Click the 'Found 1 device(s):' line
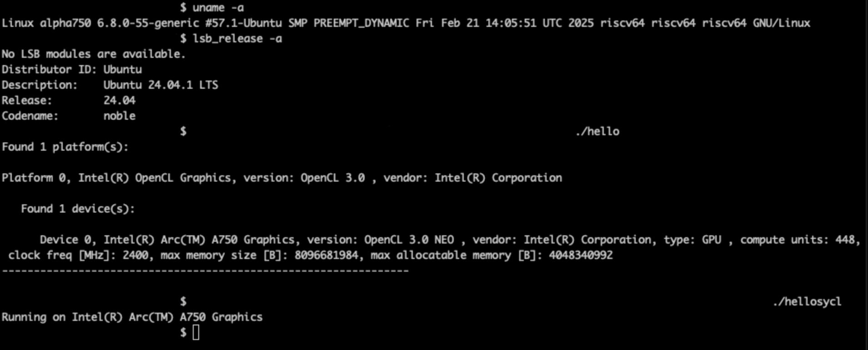868x350 pixels. [x=78, y=209]
